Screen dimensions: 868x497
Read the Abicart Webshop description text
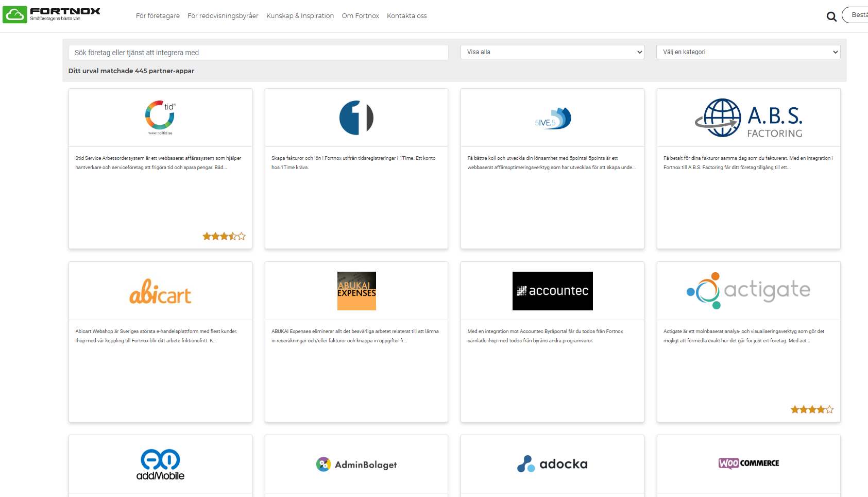156,336
